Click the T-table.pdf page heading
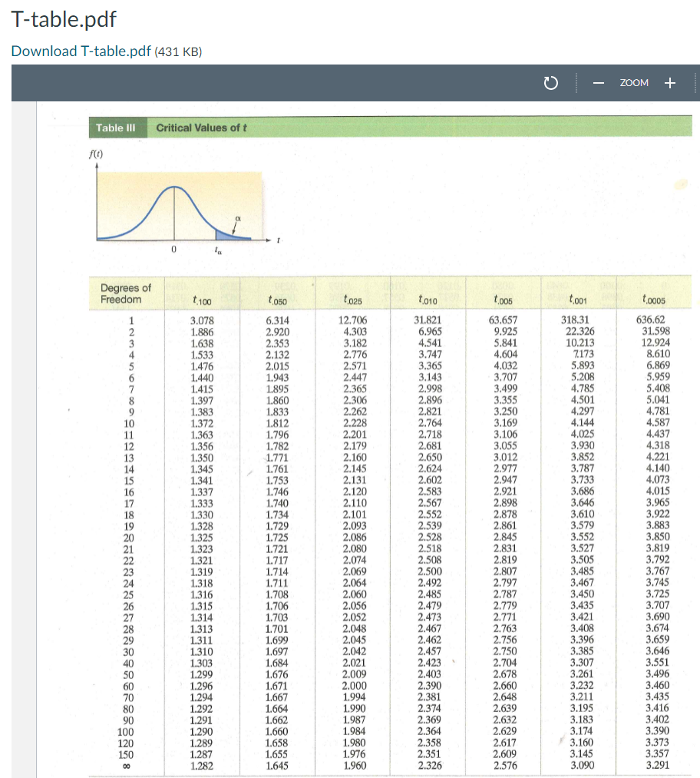Screen dimensions: 700x778 [64, 19]
